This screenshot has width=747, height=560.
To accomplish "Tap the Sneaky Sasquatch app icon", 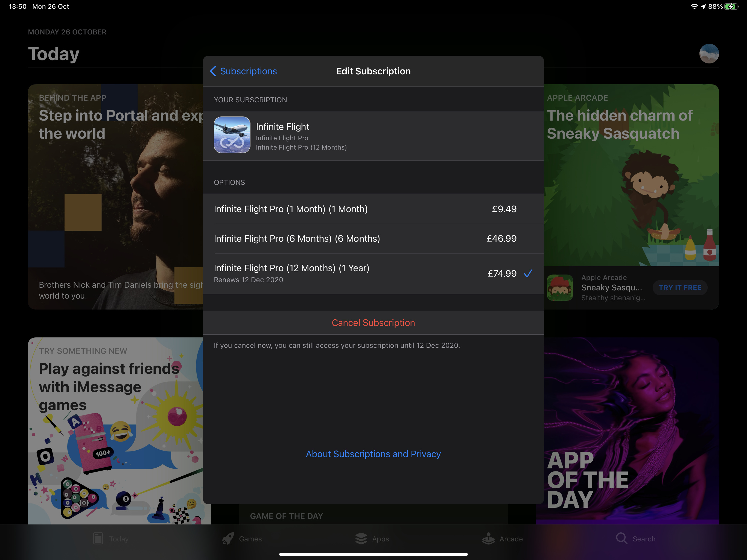I will (x=560, y=287).
